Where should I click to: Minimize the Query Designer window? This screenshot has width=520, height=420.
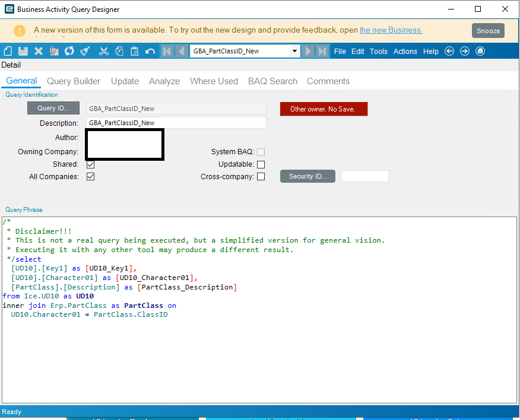click(x=451, y=9)
